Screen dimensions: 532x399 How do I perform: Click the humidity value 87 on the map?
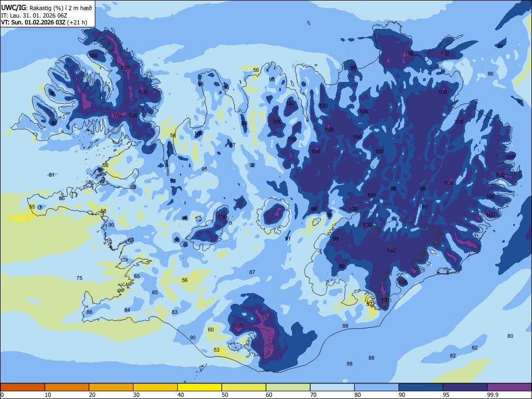coord(252,272)
